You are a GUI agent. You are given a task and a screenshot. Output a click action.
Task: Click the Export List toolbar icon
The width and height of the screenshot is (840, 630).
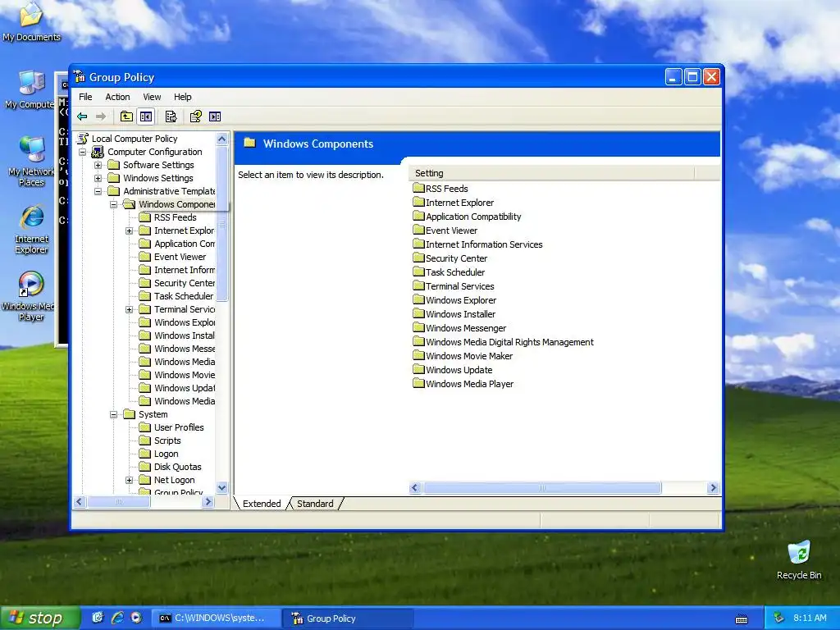(171, 116)
